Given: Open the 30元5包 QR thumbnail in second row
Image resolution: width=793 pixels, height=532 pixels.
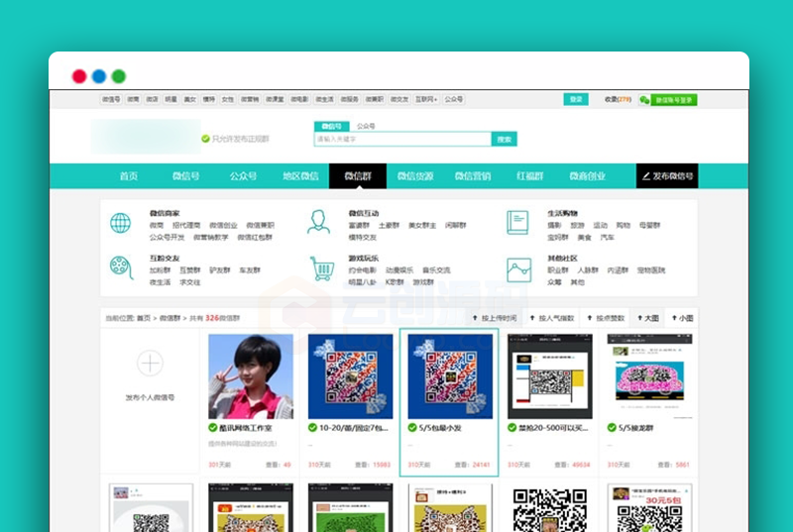Looking at the screenshot, I should click(x=649, y=507).
